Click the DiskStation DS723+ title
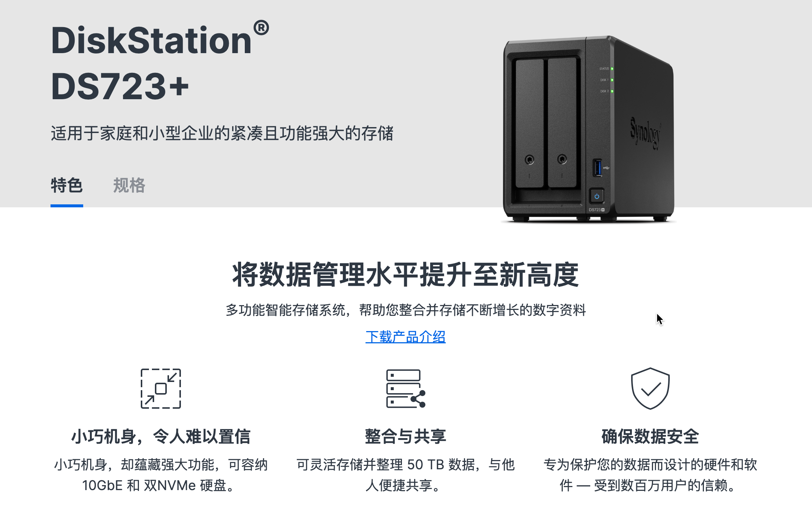The width and height of the screenshot is (812, 515). click(x=160, y=62)
